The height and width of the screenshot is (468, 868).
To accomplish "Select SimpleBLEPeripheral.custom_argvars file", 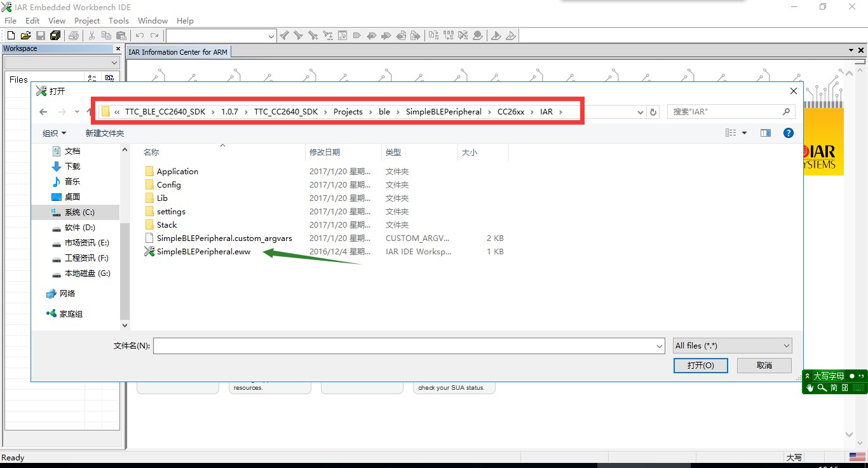I will coord(224,238).
